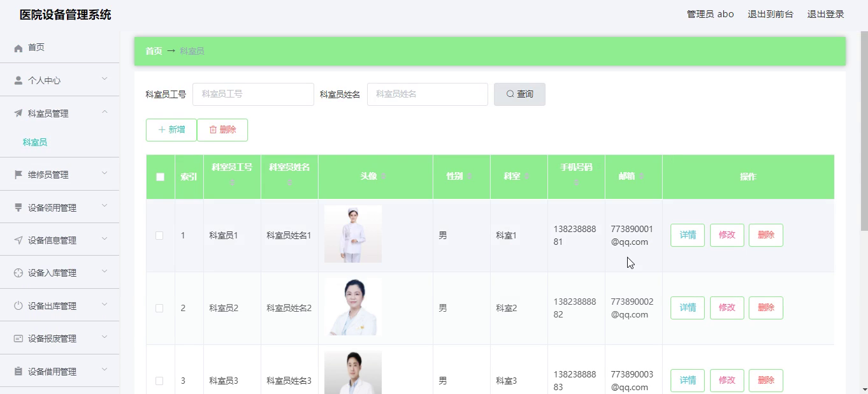
Task: Click 删除 in the 科室员2 row
Action: [x=766, y=308]
